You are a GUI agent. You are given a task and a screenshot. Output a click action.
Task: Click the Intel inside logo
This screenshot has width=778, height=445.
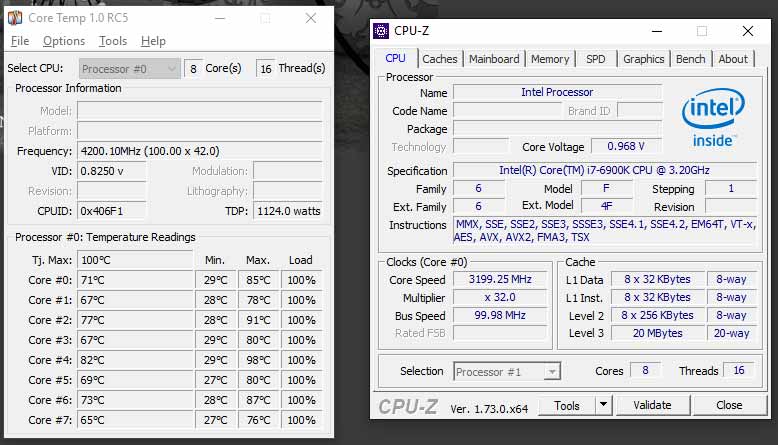[713, 118]
